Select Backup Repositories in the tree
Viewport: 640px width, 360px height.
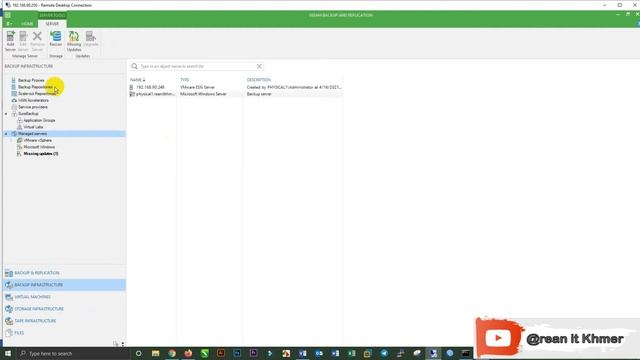click(x=36, y=87)
